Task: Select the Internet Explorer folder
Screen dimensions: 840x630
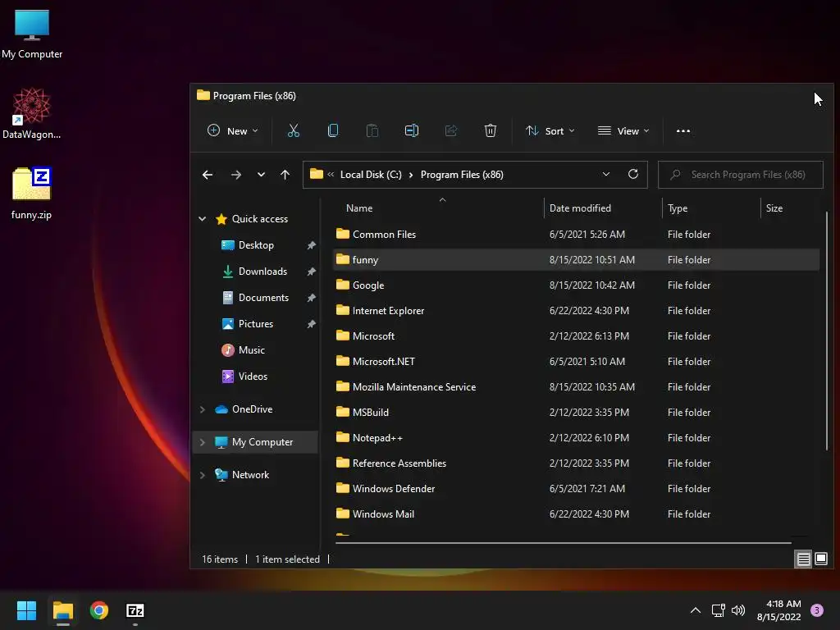Action: point(576,311)
